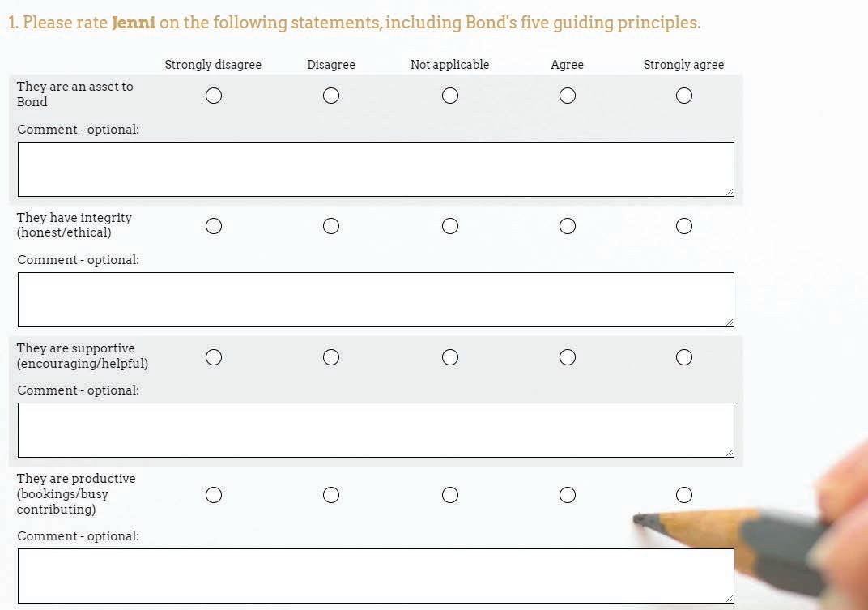Select Agree for supportive statement
868x610 pixels.
[x=568, y=357]
